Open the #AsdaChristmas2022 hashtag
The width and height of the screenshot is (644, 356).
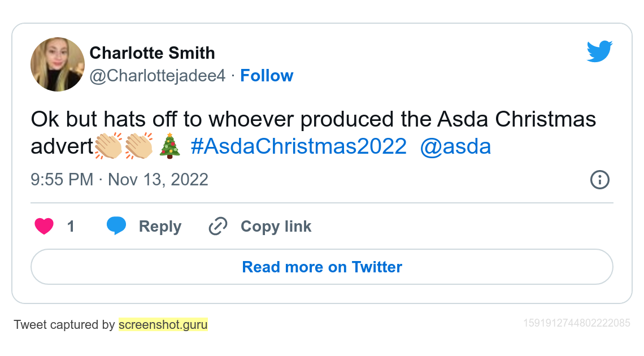click(x=298, y=146)
